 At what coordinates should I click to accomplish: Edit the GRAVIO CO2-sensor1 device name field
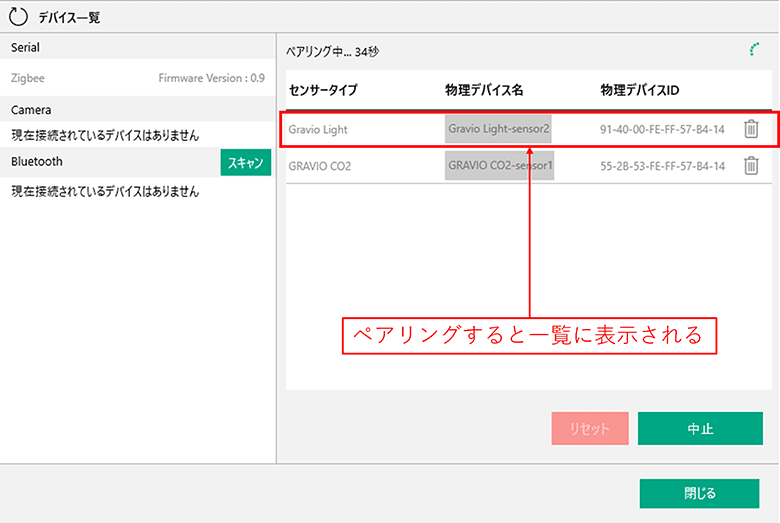[499, 166]
